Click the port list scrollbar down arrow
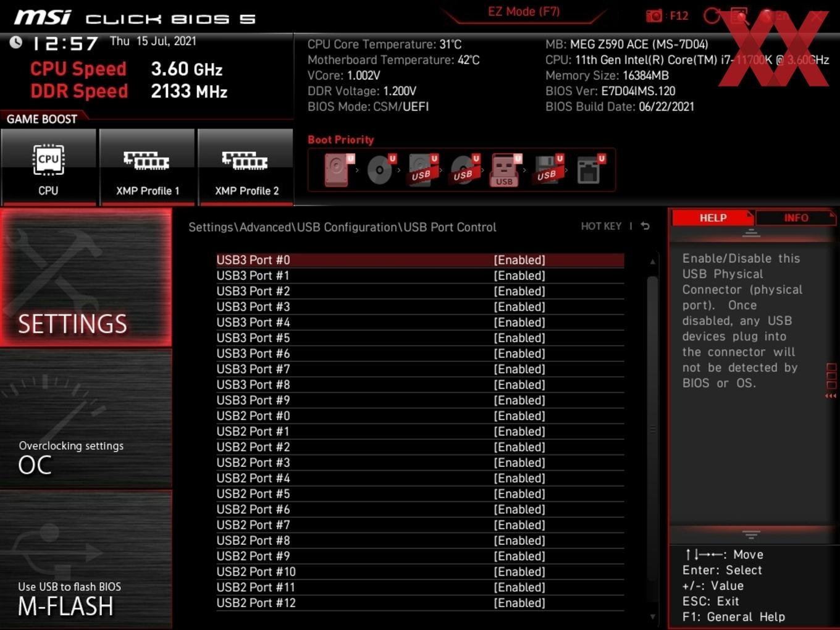 652,616
